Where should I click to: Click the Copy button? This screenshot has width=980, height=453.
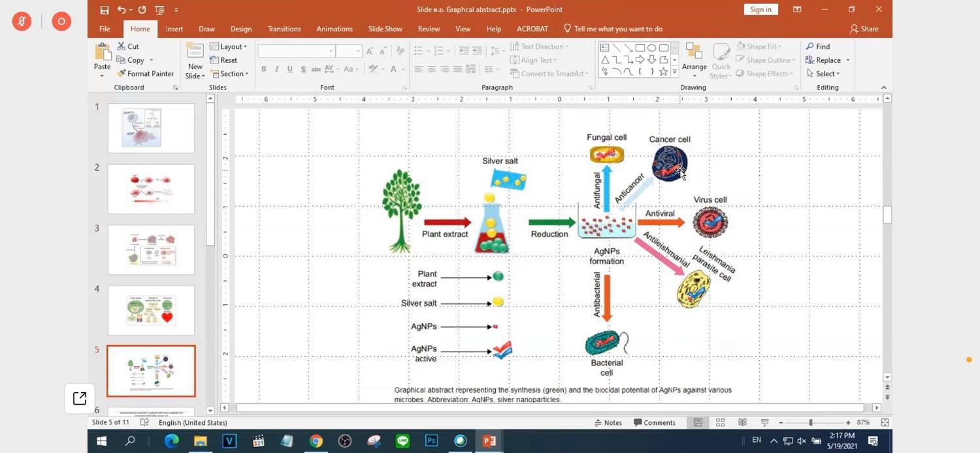tap(135, 60)
